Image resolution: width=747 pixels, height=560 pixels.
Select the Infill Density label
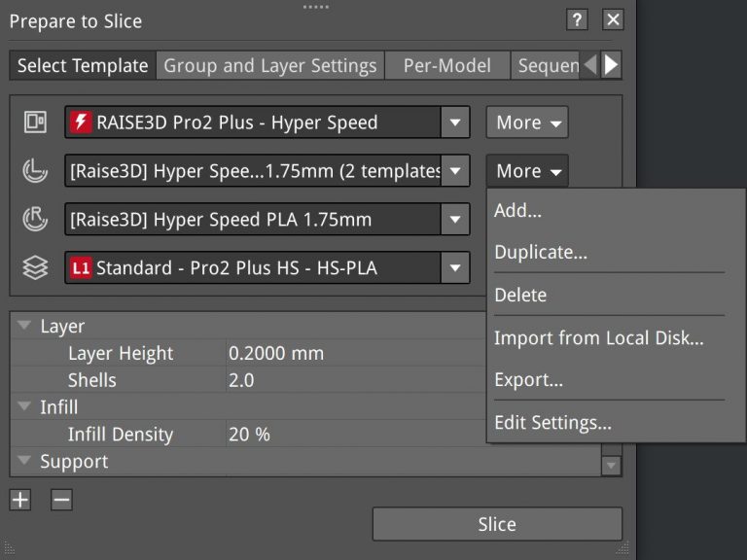click(120, 435)
